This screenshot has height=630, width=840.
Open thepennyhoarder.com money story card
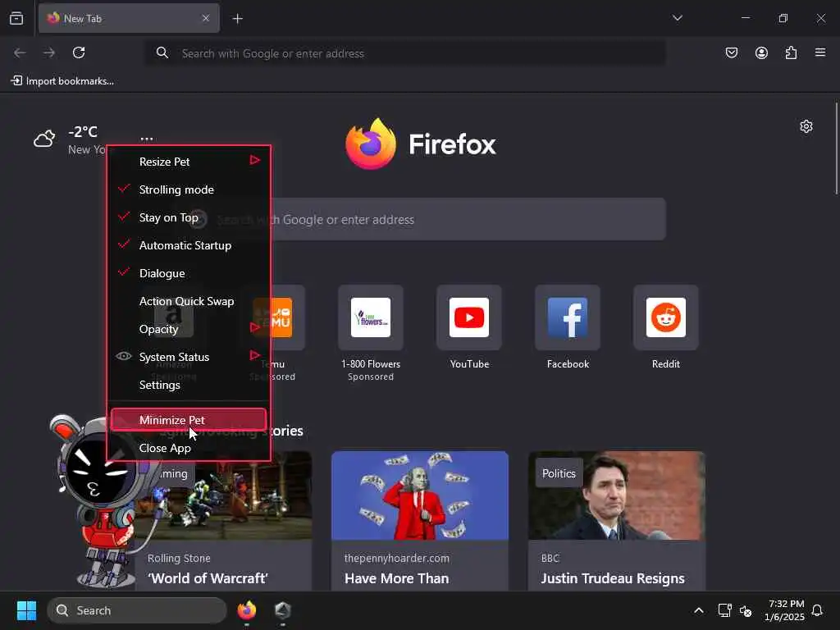click(x=420, y=521)
